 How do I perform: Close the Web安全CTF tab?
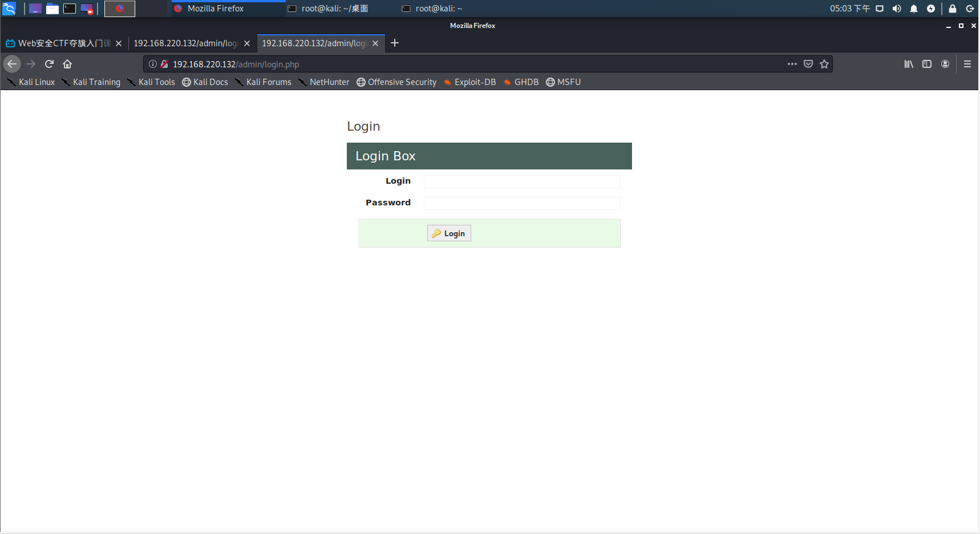[119, 43]
